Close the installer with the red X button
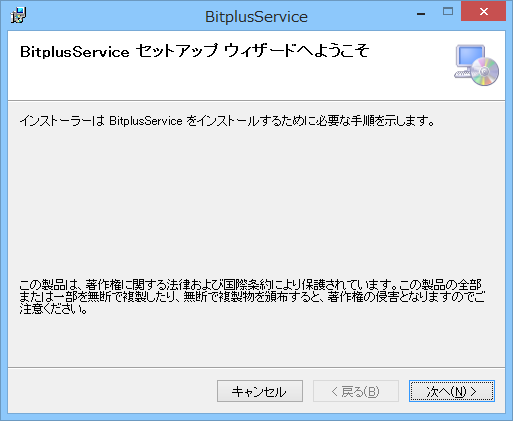 pyautogui.click(x=483, y=12)
